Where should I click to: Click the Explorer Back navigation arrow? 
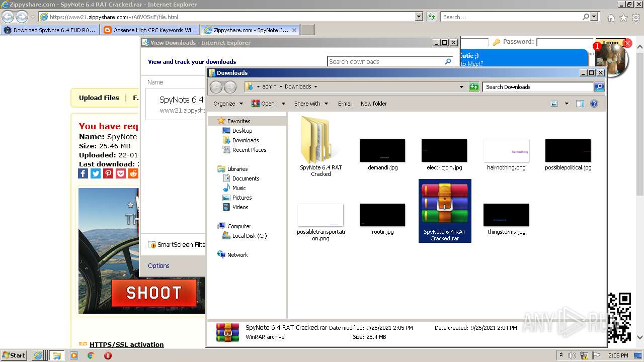click(216, 87)
